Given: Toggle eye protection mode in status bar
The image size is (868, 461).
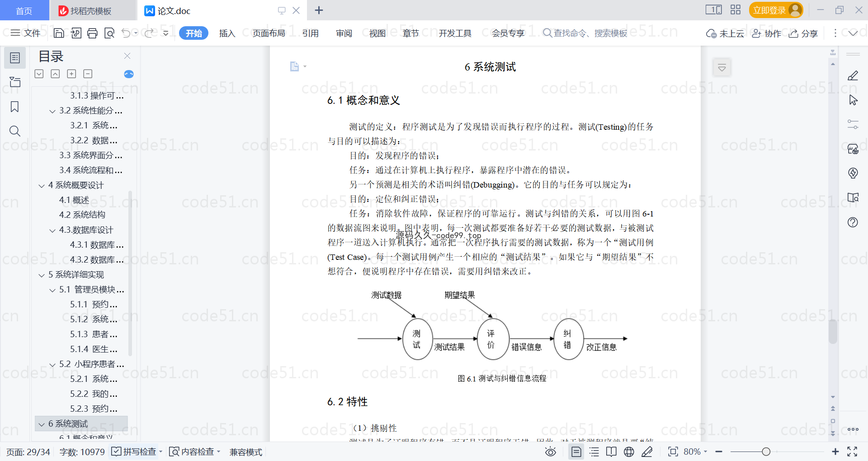Looking at the screenshot, I should [550, 452].
